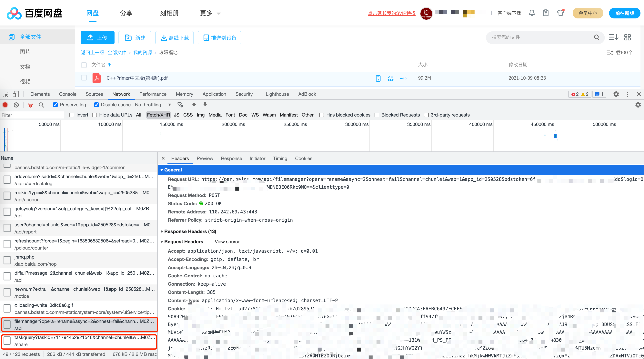Open the No throttling dropdown

153,105
